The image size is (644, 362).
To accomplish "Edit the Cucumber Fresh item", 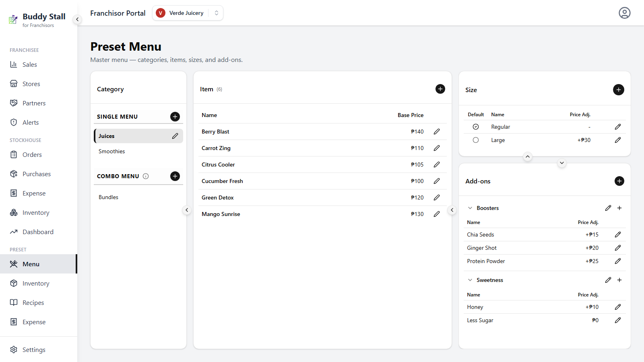I will click(x=437, y=181).
